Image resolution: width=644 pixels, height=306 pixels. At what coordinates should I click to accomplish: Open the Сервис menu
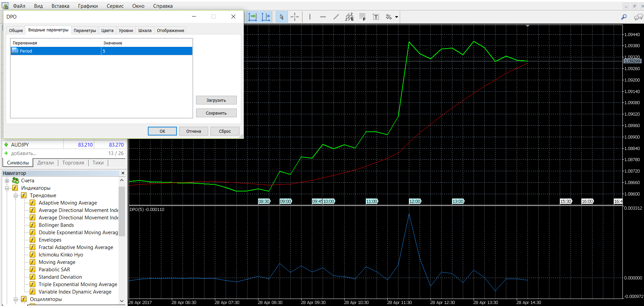point(115,6)
